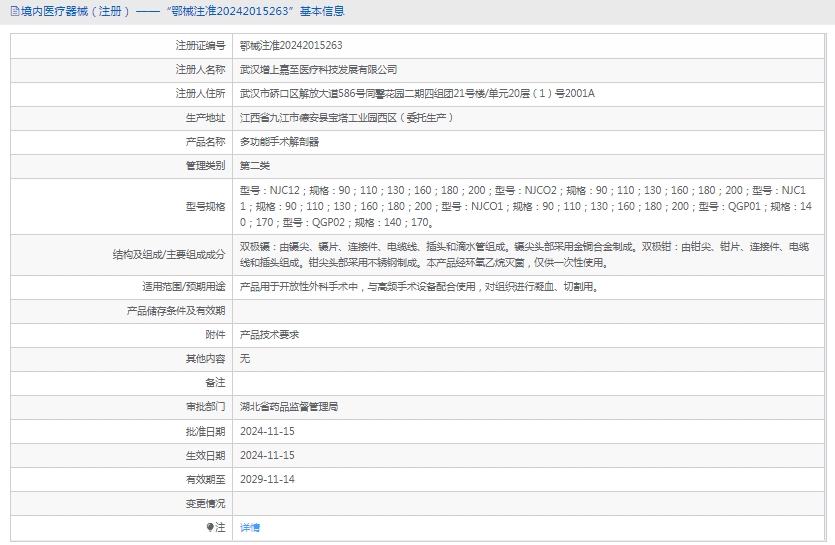
Task: Click the page title 境内医疗器械（注册）基本信息
Action: (182, 12)
